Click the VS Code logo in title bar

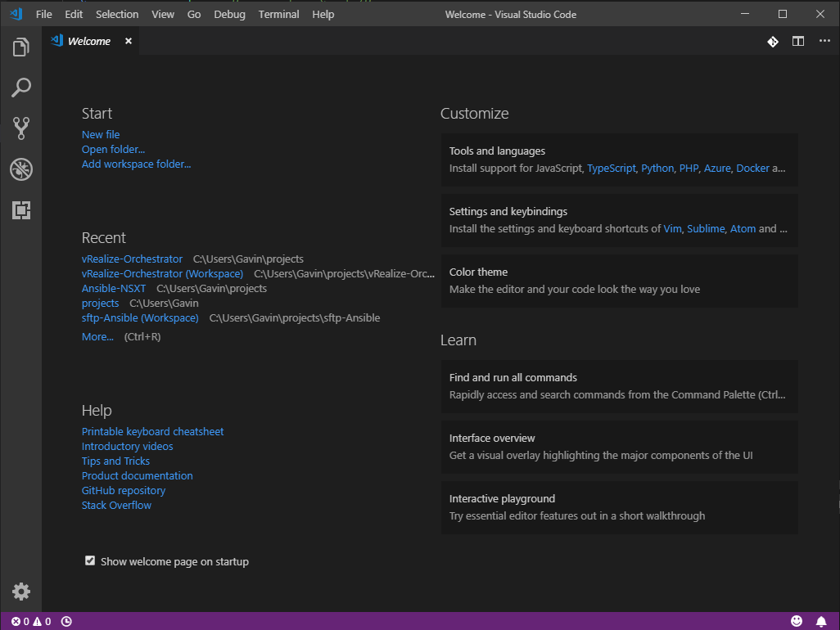16,14
